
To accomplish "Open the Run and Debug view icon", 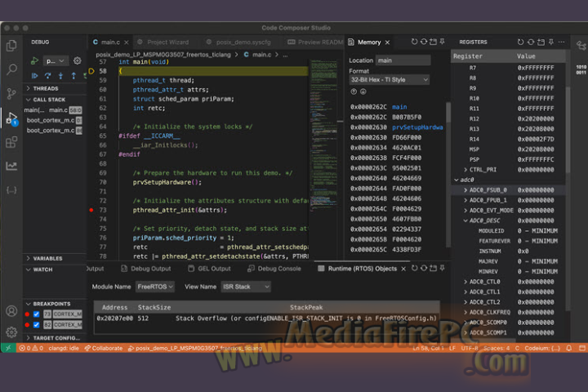I will [x=11, y=118].
